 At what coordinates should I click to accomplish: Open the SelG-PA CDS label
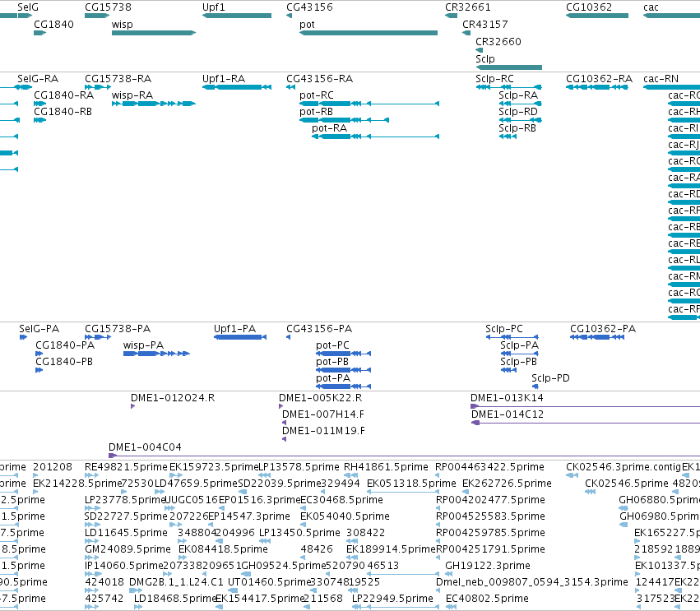[x=39, y=328]
